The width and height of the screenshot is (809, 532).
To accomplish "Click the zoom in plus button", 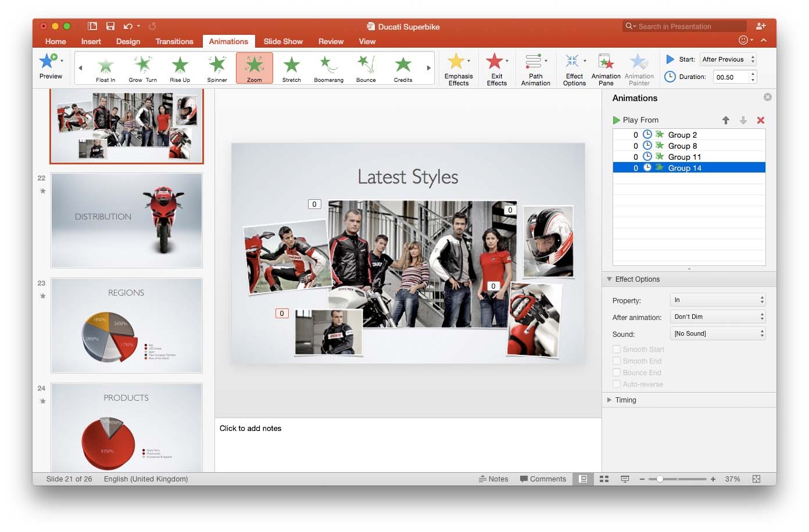I will pyautogui.click(x=713, y=479).
